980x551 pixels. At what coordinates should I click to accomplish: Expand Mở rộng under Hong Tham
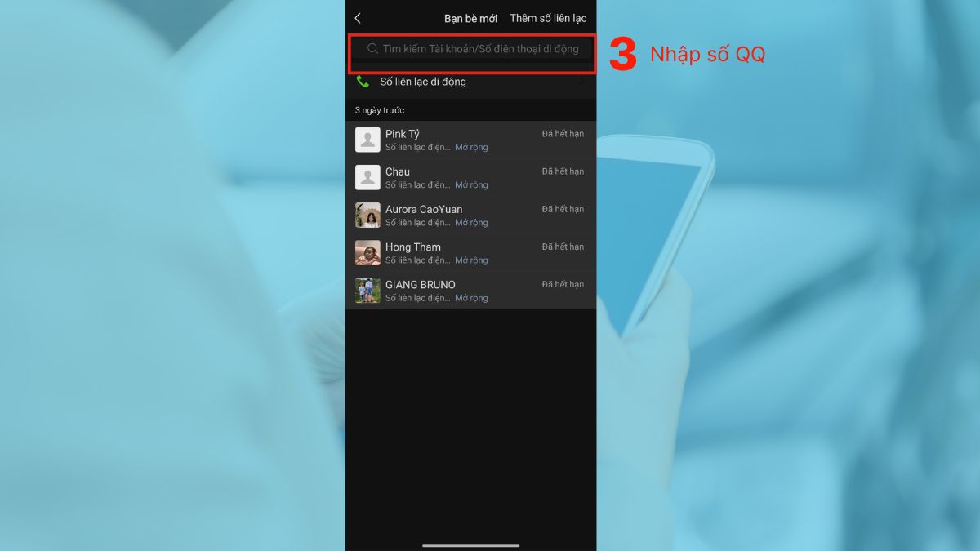[471, 260]
